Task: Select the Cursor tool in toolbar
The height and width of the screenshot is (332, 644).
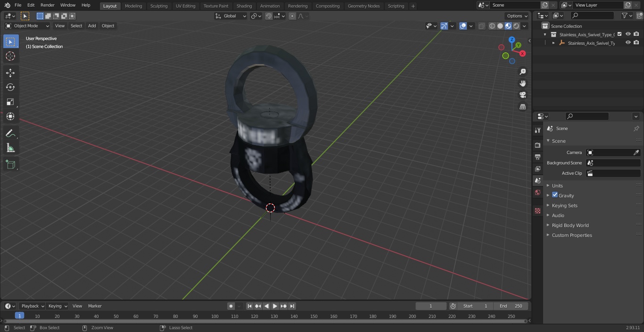Action: click(x=10, y=56)
